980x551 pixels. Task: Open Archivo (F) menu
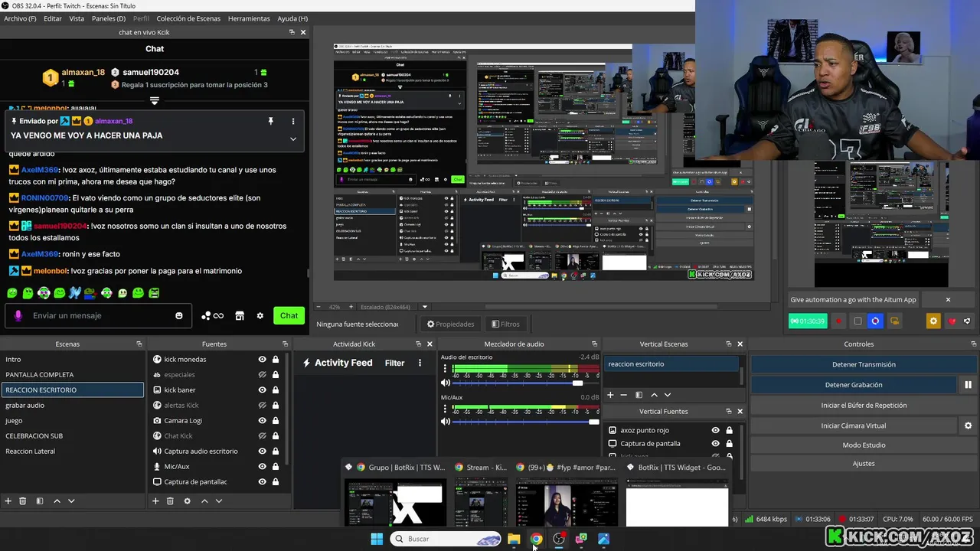coord(20,18)
